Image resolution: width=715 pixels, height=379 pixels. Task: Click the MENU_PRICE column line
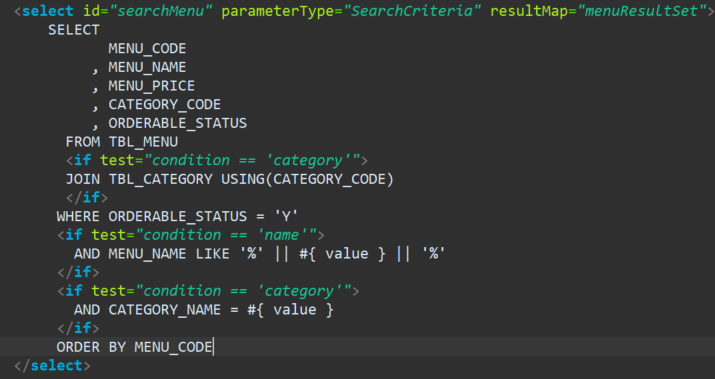pos(143,86)
